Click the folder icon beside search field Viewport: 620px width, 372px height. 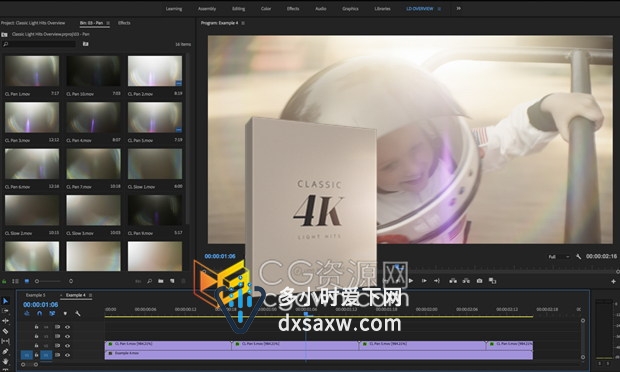point(85,44)
